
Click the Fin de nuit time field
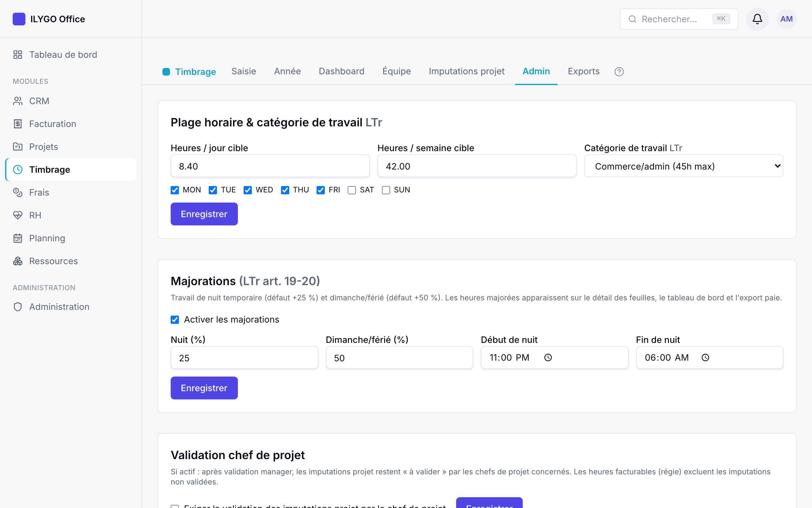tap(710, 358)
